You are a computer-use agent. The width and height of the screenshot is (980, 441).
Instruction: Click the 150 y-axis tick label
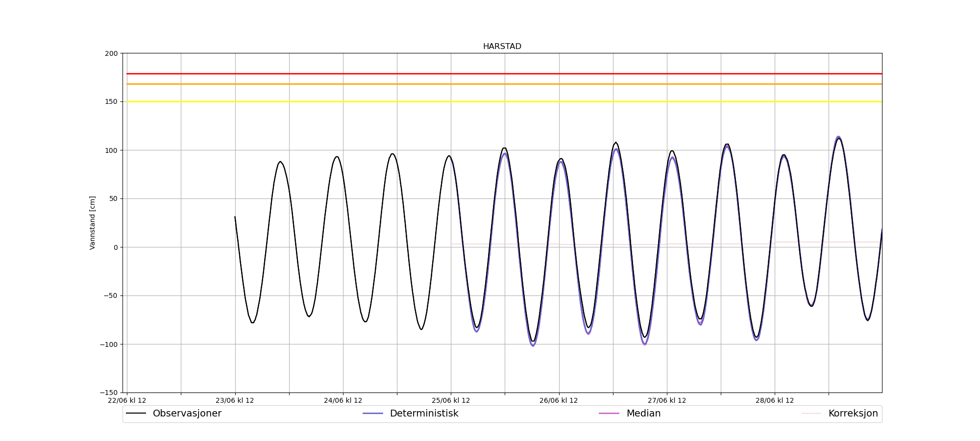coord(112,102)
